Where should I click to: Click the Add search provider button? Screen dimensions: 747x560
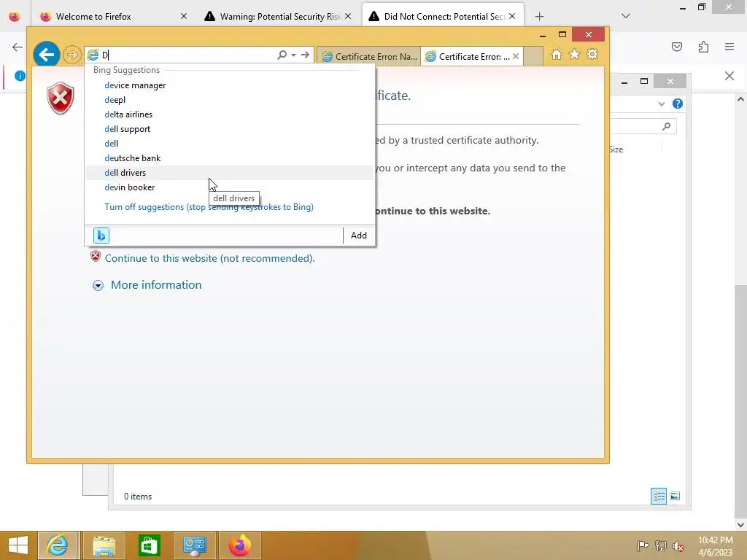[x=359, y=236]
